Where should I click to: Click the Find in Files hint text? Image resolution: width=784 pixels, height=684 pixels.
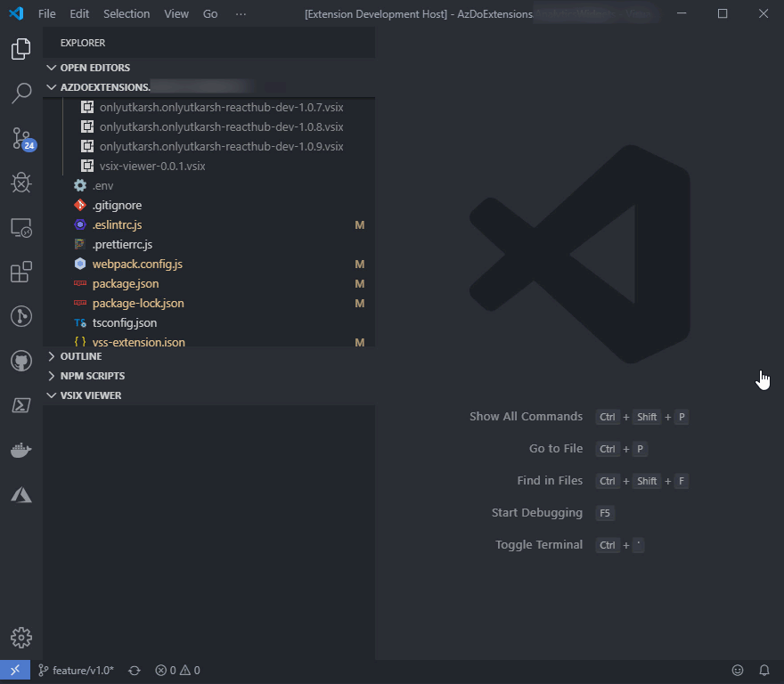(x=550, y=480)
